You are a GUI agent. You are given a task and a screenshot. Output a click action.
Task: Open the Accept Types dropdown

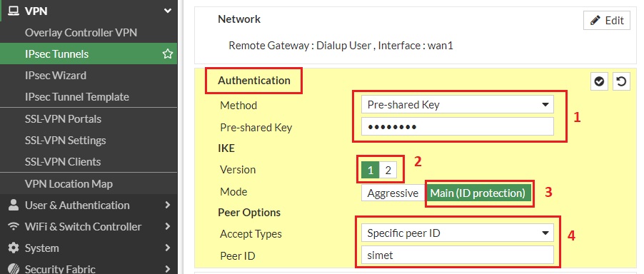click(458, 233)
